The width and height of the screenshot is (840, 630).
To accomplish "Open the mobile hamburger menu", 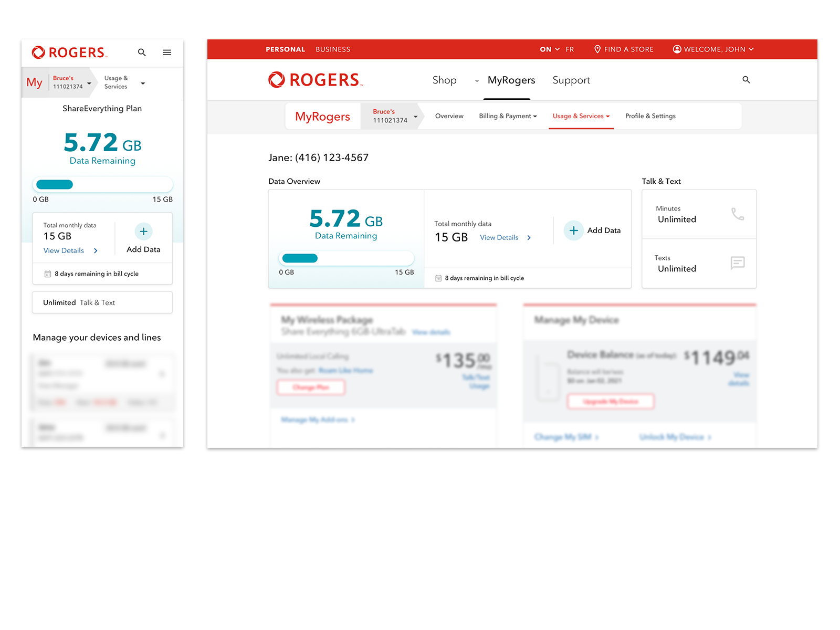I will coord(167,52).
